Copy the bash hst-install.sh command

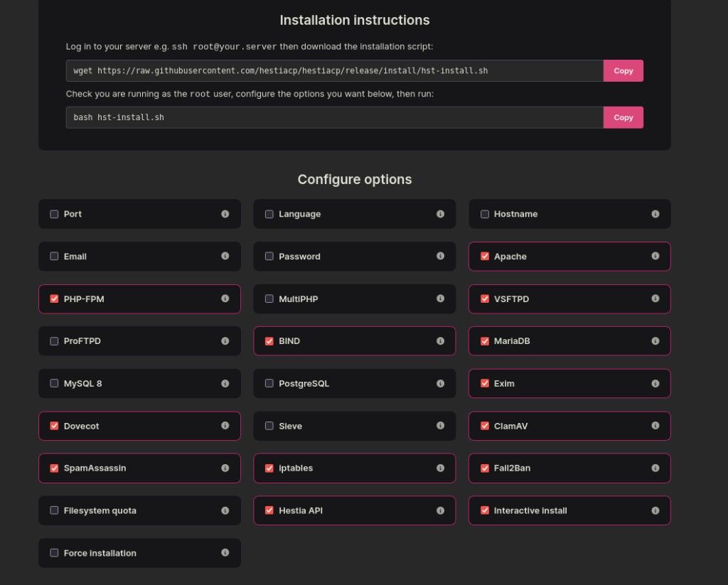pos(623,117)
